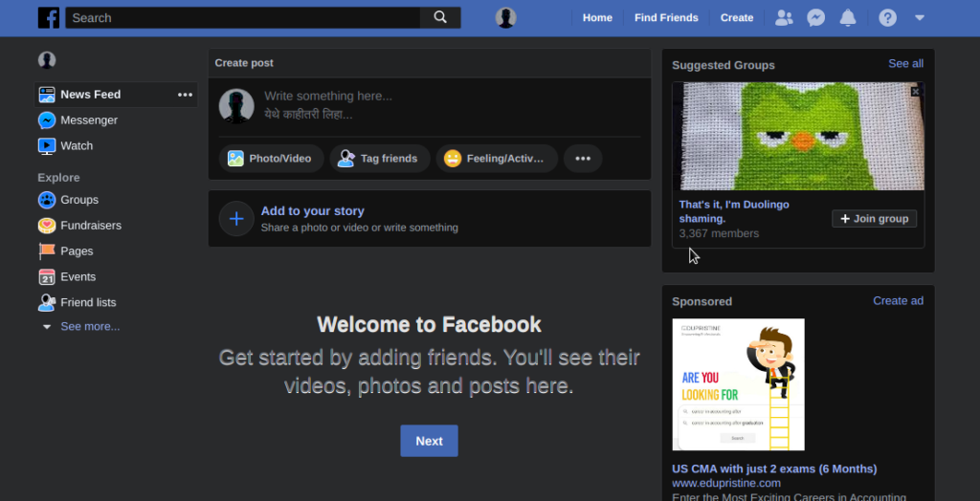The image size is (980, 501).
Task: Open News Feed options three dots
Action: click(185, 95)
